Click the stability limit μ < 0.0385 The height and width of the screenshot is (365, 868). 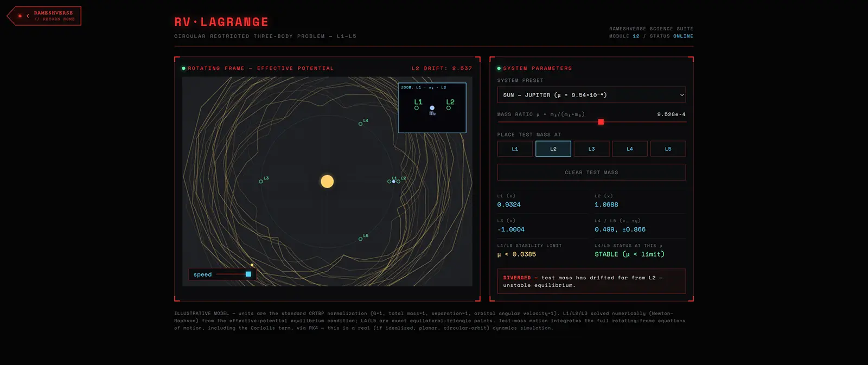516,254
